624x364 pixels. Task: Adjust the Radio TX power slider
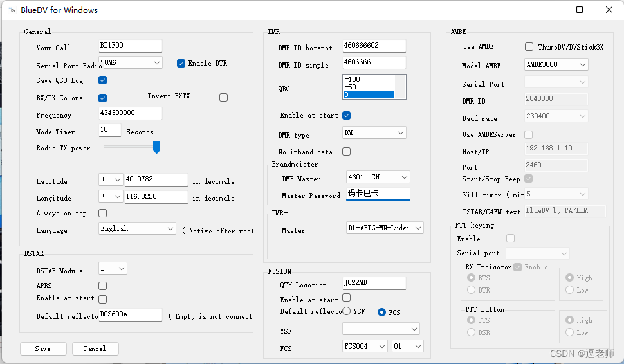[x=157, y=147]
